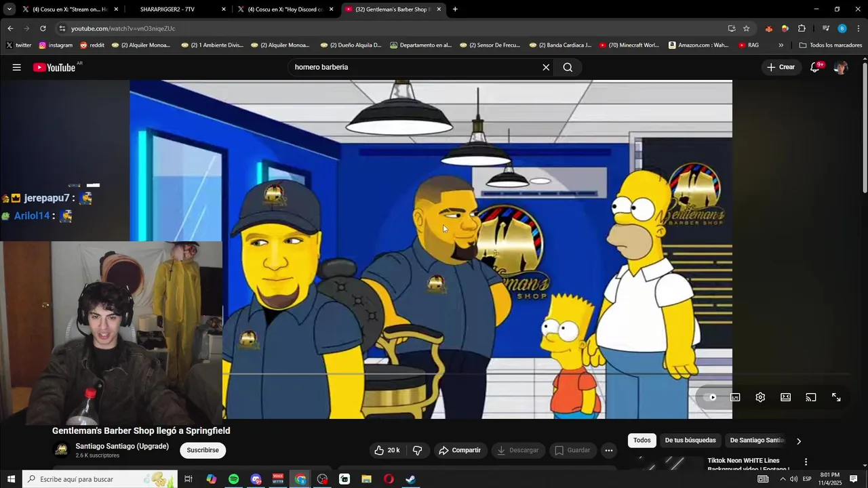The image size is (868, 488).
Task: Show hidden system tray icons
Action: click(782, 479)
